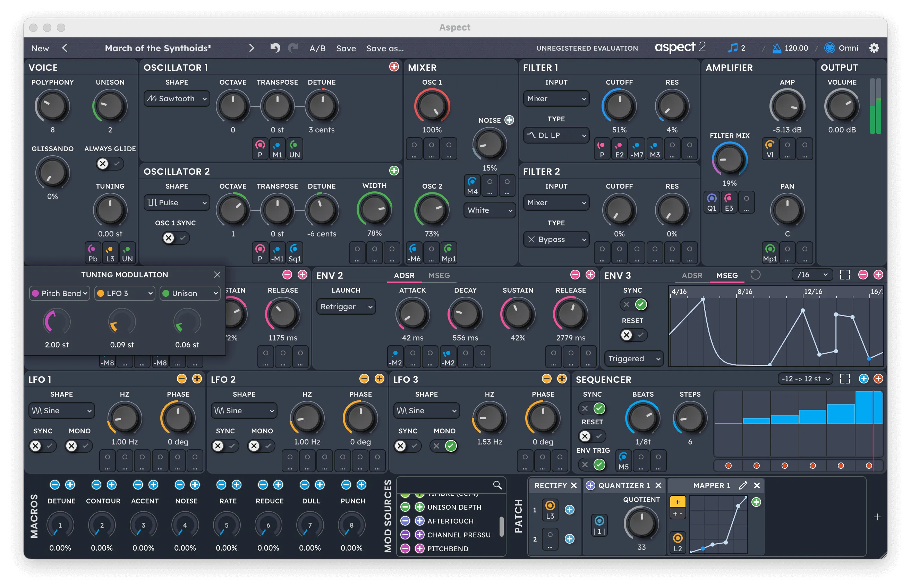Select AFTERTOUCH in the Mod Sources list

(x=451, y=521)
